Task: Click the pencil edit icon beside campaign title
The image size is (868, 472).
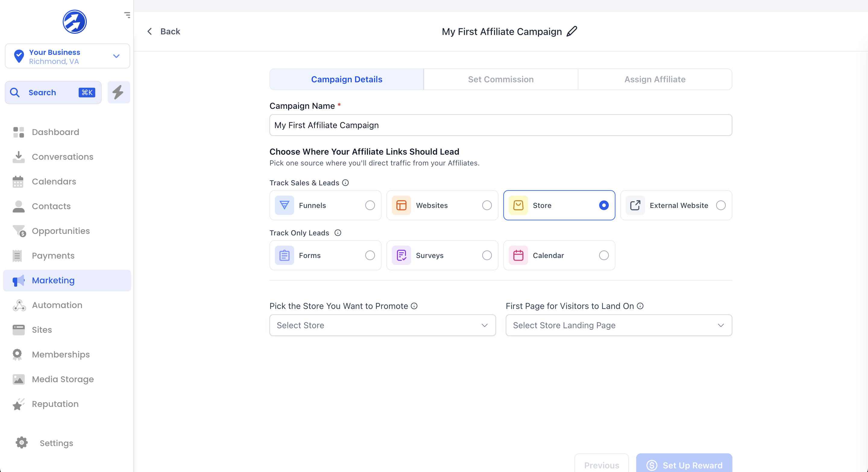Action: (x=572, y=31)
